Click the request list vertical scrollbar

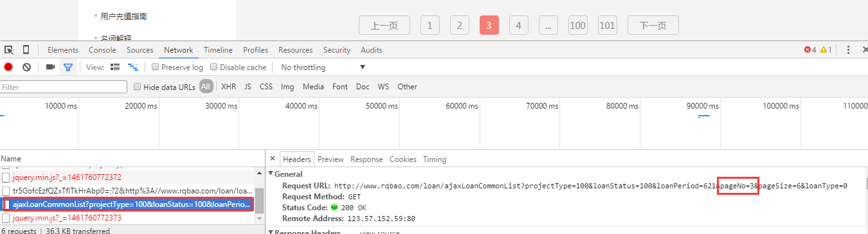coord(259,201)
